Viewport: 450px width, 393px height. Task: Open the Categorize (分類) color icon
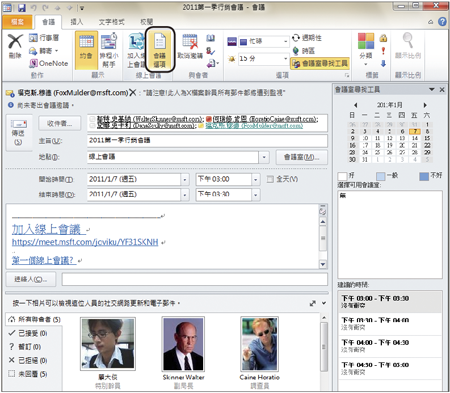click(x=366, y=49)
